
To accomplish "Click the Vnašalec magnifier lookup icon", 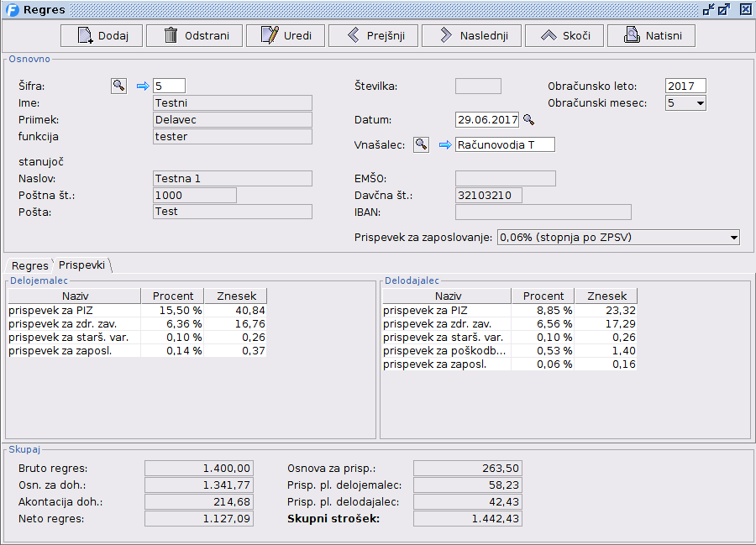I will [421, 145].
